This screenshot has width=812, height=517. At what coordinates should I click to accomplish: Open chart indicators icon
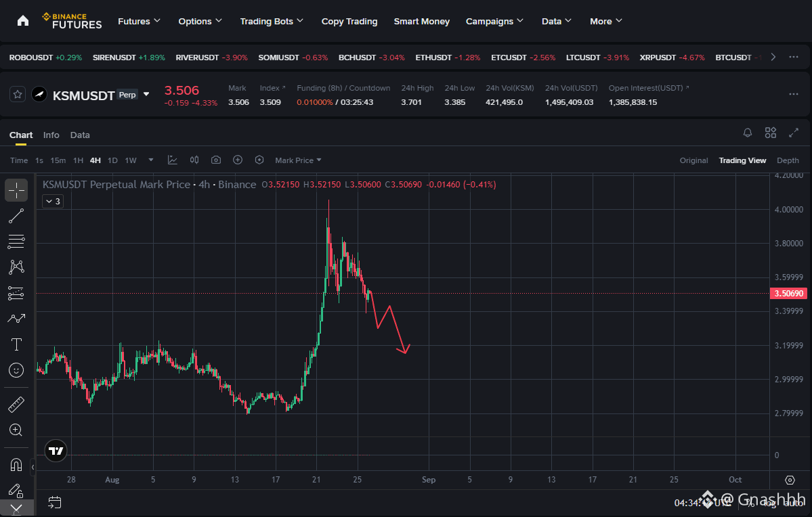point(173,160)
